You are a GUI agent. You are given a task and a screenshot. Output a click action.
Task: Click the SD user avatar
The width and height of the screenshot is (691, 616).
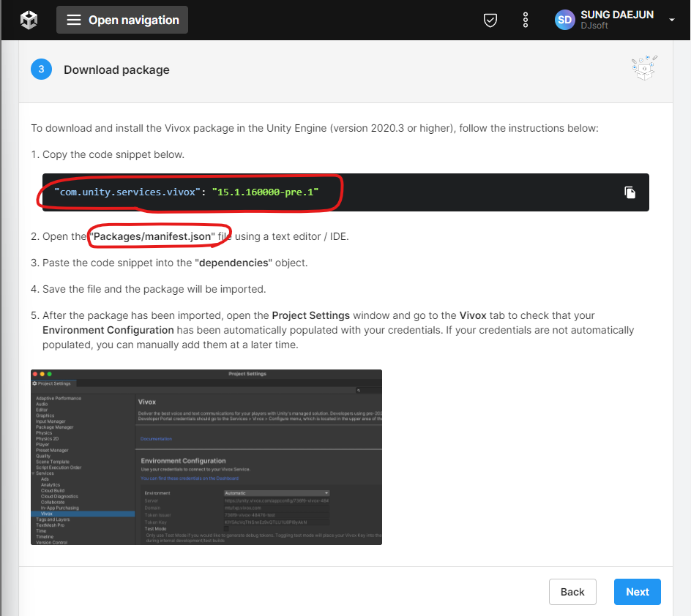564,20
